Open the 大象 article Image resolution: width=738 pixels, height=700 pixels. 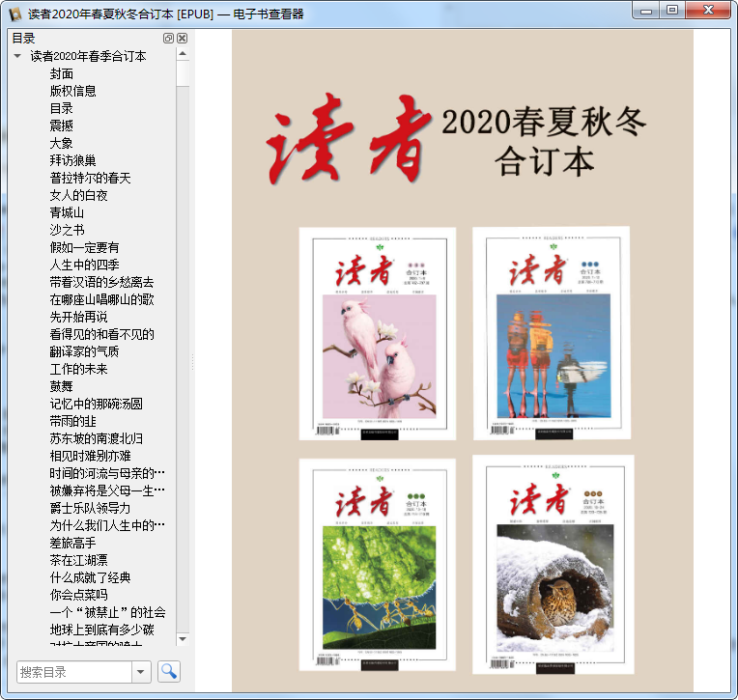click(x=62, y=143)
